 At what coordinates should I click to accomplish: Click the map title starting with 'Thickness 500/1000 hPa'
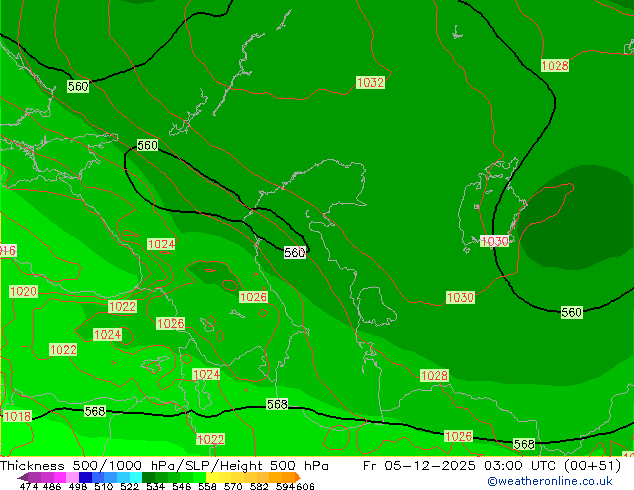coord(164,466)
